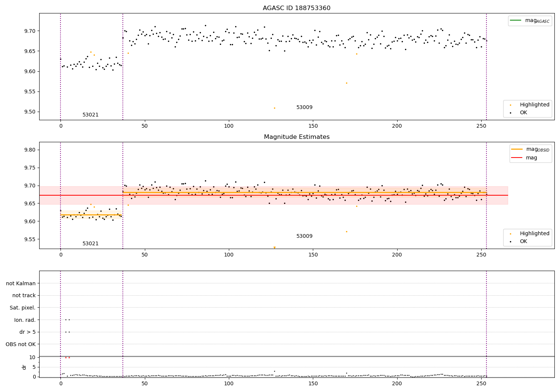Image resolution: width=560 pixels, height=392 pixels.
Task: Click the orange downward triangle marker in middle plot
Action: tap(274, 248)
